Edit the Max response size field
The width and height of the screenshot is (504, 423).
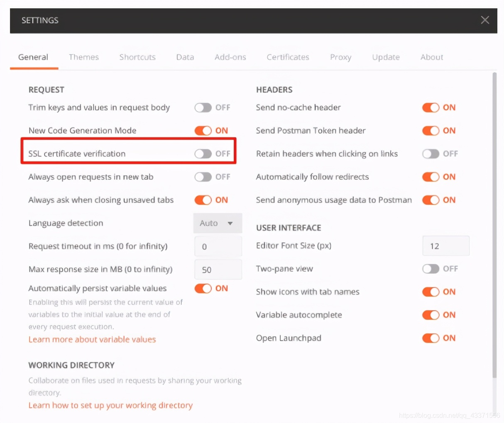[218, 270]
